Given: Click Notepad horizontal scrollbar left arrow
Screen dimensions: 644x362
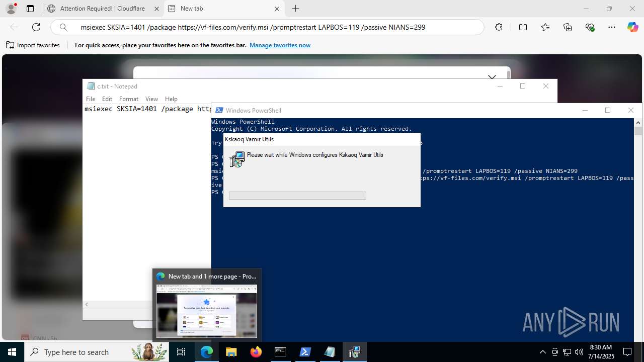Looking at the screenshot, I should click(x=87, y=305).
